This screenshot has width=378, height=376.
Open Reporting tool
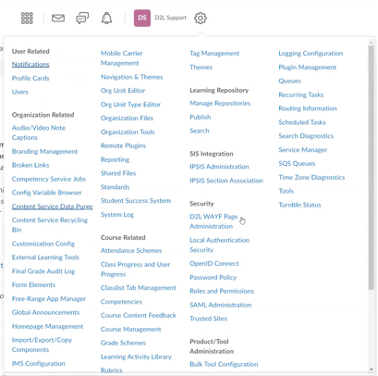click(115, 159)
